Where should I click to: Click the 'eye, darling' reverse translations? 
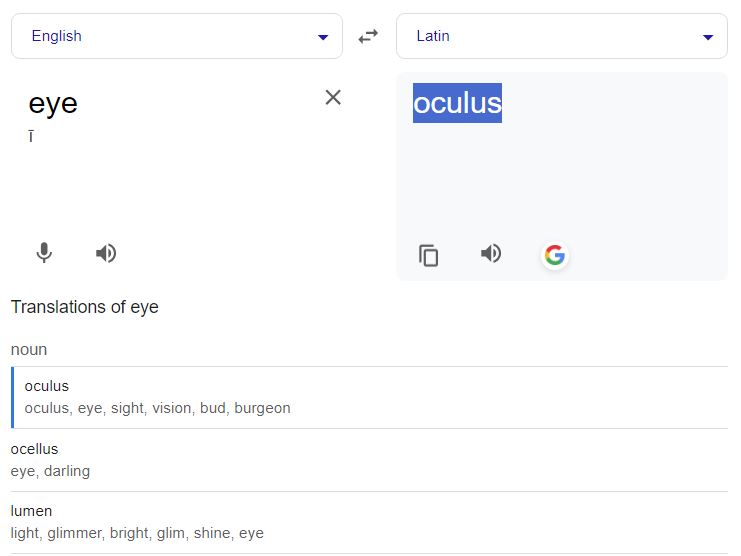click(x=50, y=471)
